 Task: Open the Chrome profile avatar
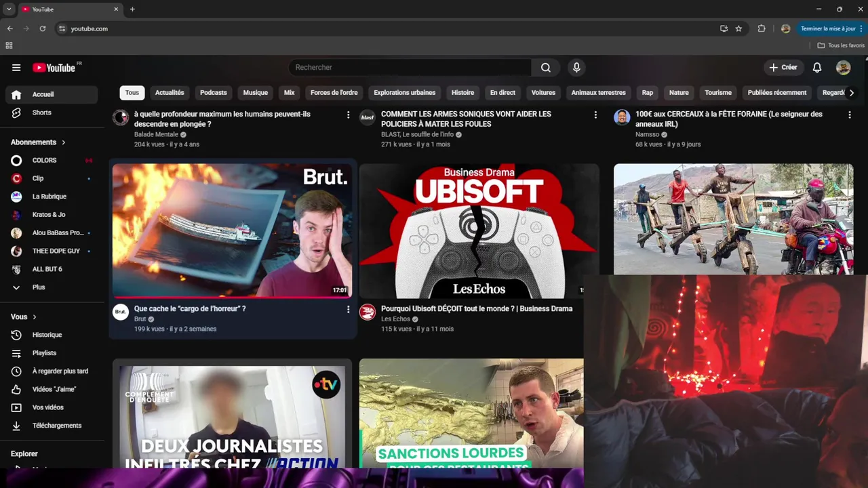(x=785, y=28)
